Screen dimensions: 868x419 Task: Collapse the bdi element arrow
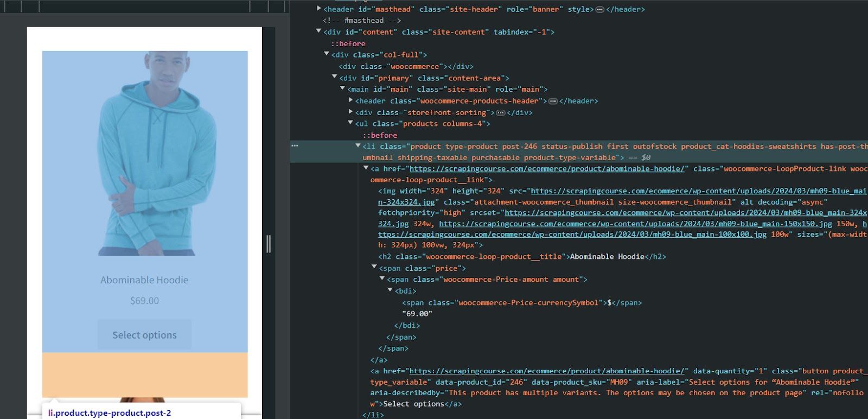(390, 290)
